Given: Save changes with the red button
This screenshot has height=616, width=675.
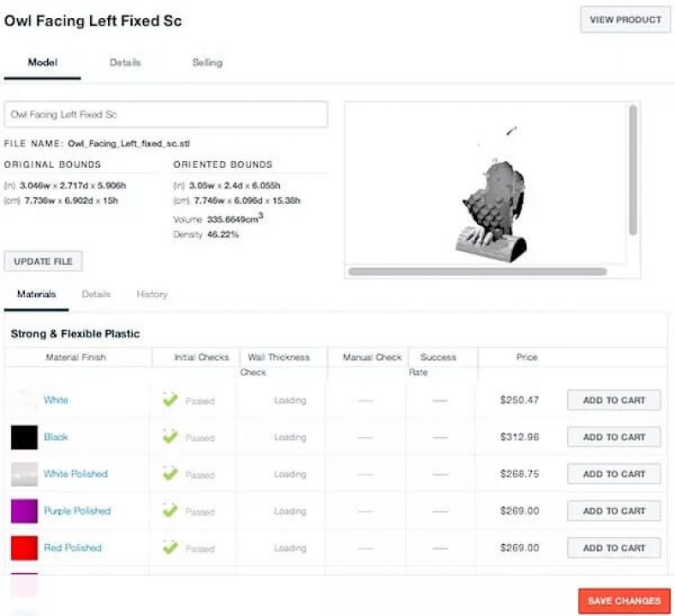Looking at the screenshot, I should point(624,601).
